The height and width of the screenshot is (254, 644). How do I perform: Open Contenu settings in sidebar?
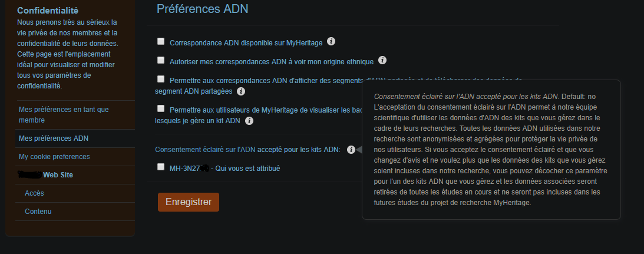click(75, 212)
